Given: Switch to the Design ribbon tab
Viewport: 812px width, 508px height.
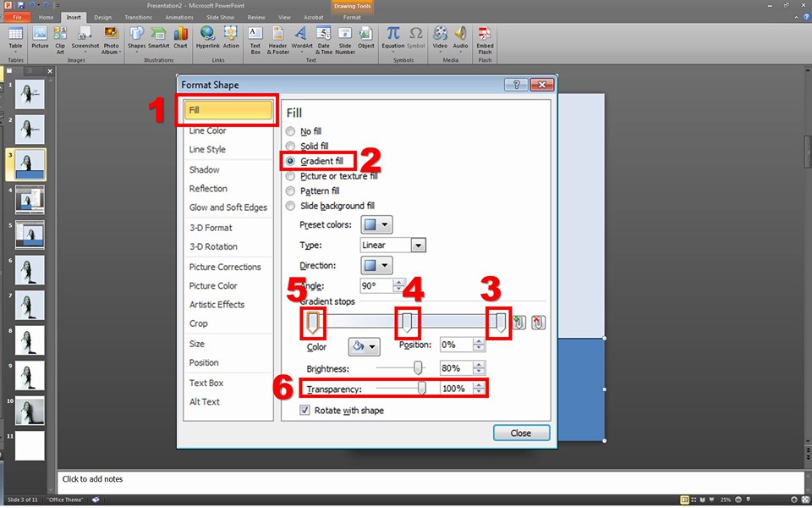Looking at the screenshot, I should tap(102, 17).
